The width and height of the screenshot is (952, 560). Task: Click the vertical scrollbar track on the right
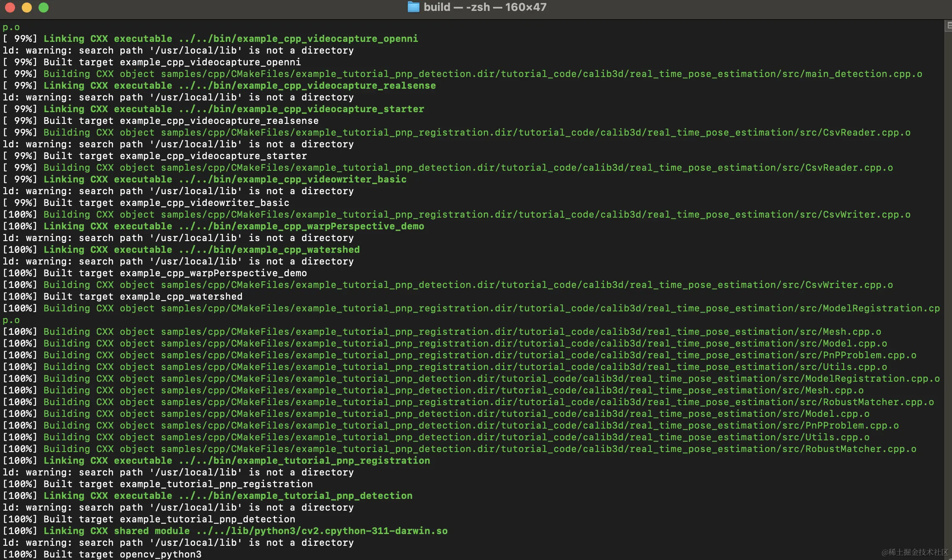948,293
